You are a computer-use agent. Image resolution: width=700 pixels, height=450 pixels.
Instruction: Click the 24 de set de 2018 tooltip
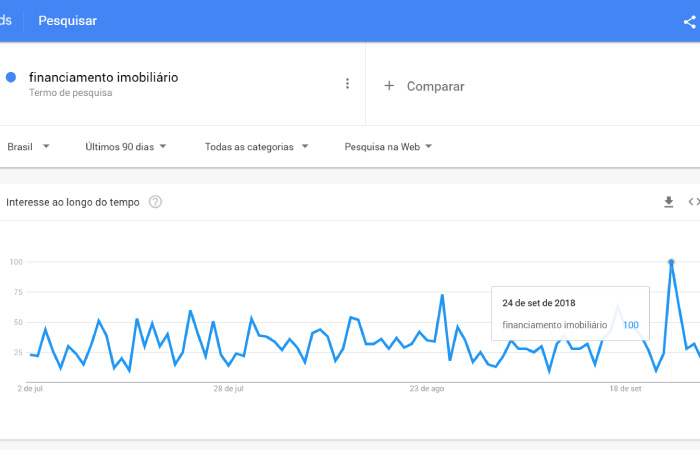pos(570,314)
